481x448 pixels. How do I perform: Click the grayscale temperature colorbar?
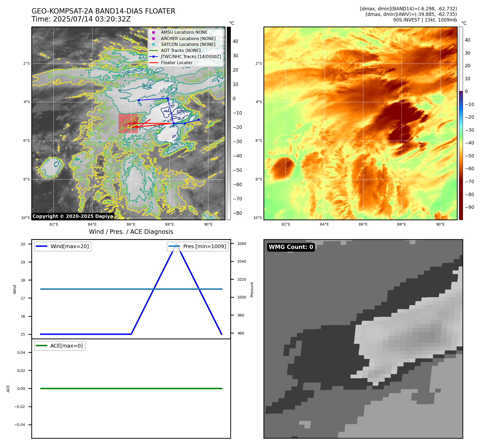229,123
